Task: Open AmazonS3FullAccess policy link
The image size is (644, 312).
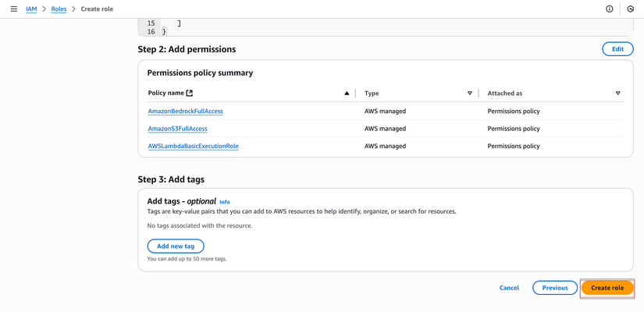Action: click(177, 129)
